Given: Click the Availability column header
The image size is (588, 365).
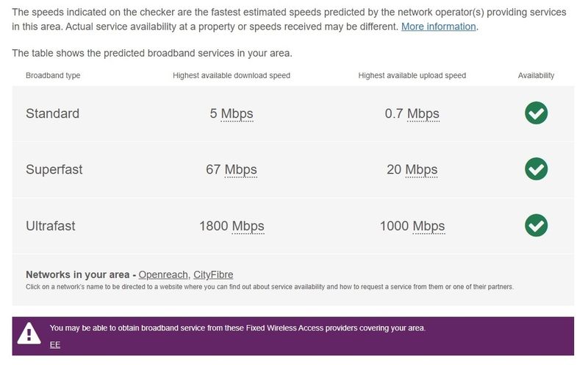Looking at the screenshot, I should point(536,76).
